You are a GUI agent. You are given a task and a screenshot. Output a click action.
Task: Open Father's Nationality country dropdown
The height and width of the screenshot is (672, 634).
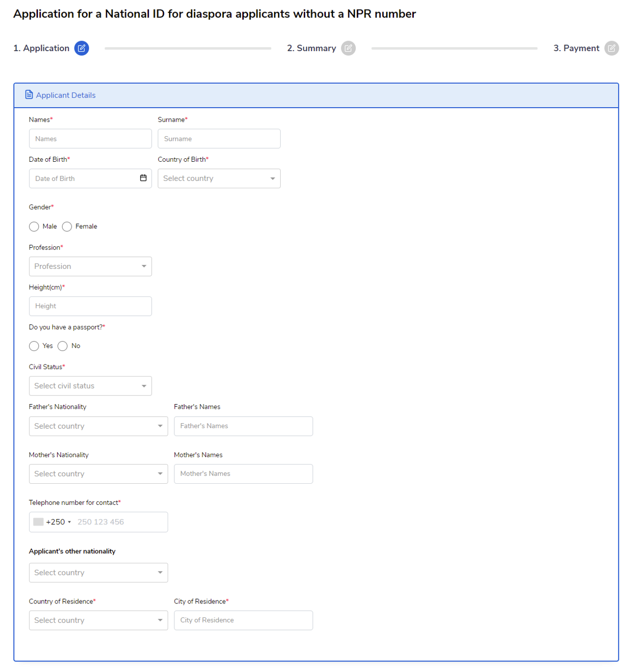[x=99, y=426]
